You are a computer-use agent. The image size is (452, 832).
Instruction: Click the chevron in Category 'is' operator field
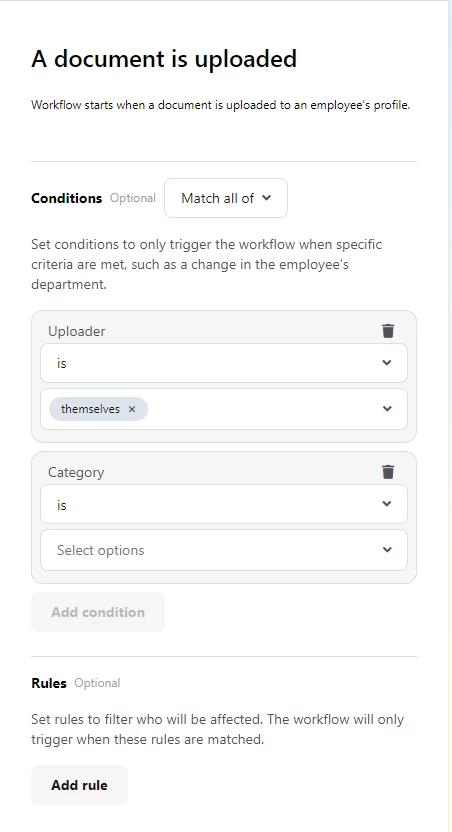tap(387, 504)
